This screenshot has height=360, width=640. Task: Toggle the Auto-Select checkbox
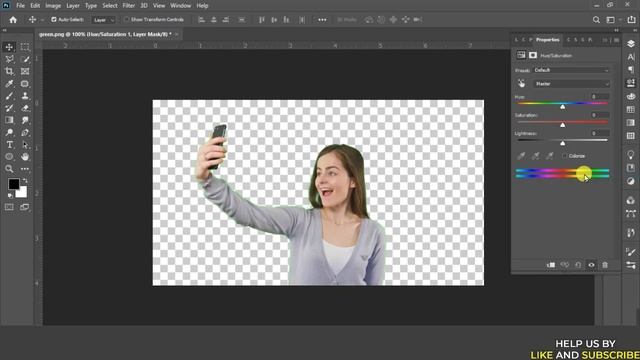pyautogui.click(x=53, y=20)
